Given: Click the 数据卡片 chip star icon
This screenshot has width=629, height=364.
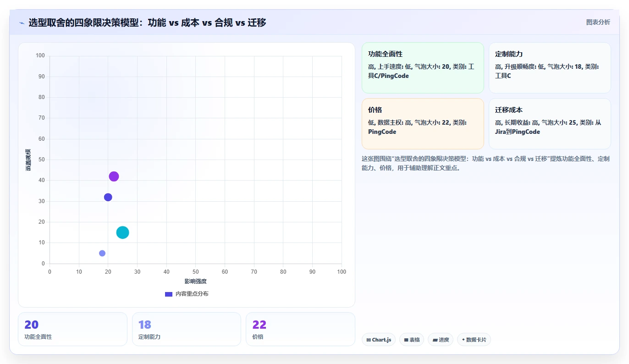Looking at the screenshot, I should (463, 340).
